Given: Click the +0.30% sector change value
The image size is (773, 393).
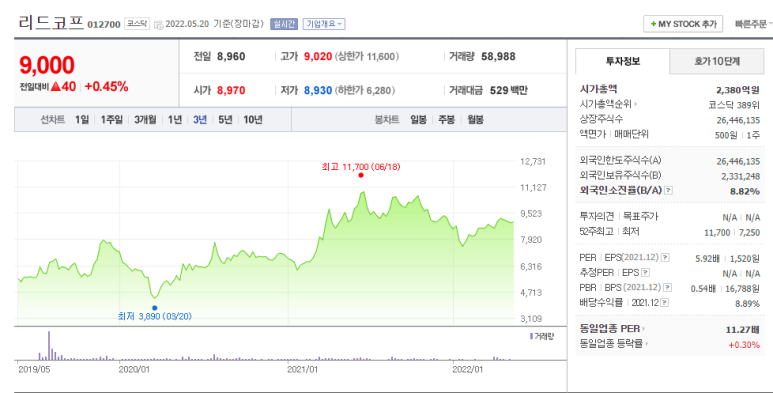Looking at the screenshot, I should point(744,345).
